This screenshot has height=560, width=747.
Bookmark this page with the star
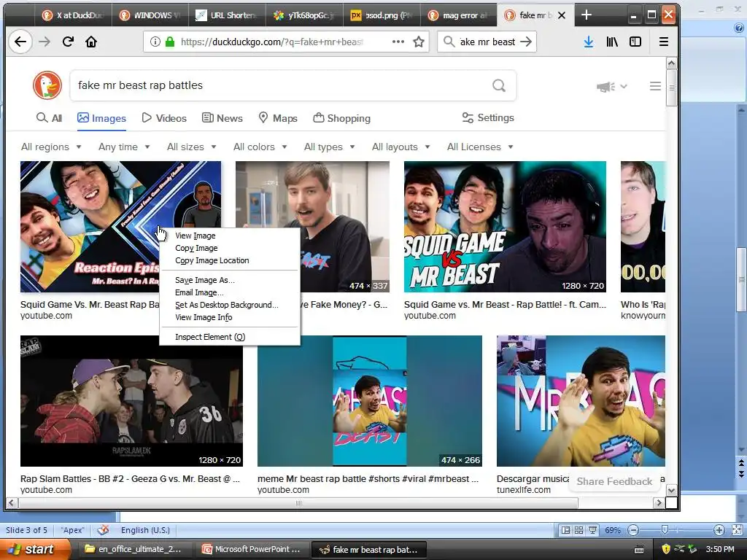(419, 42)
